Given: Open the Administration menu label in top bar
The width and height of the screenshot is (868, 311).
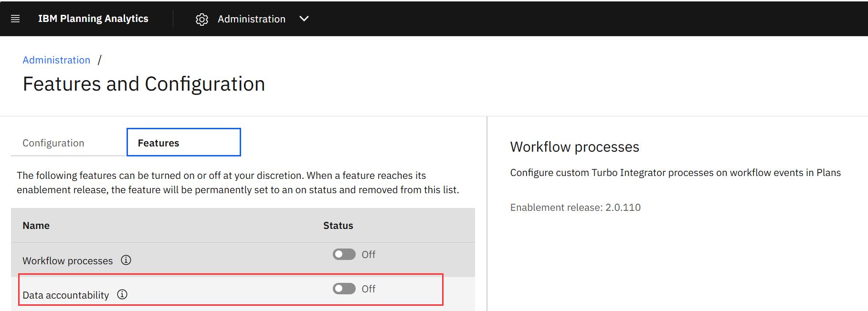Looking at the screenshot, I should [x=251, y=19].
